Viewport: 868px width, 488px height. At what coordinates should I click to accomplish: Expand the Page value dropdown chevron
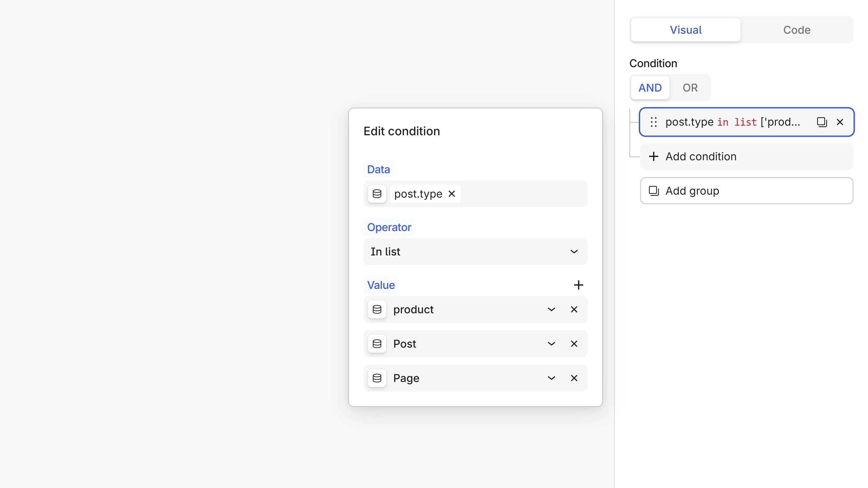click(551, 378)
